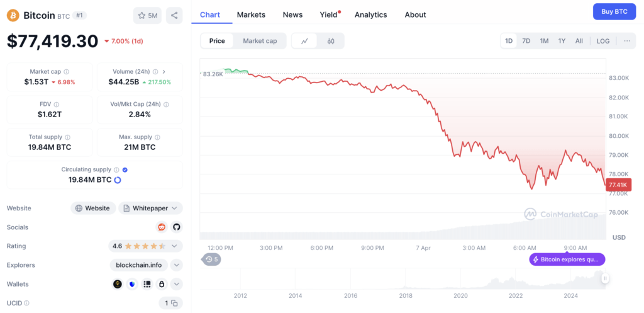Click the Volume (24h) info icon
The image size is (644, 313).
pyautogui.click(x=156, y=72)
